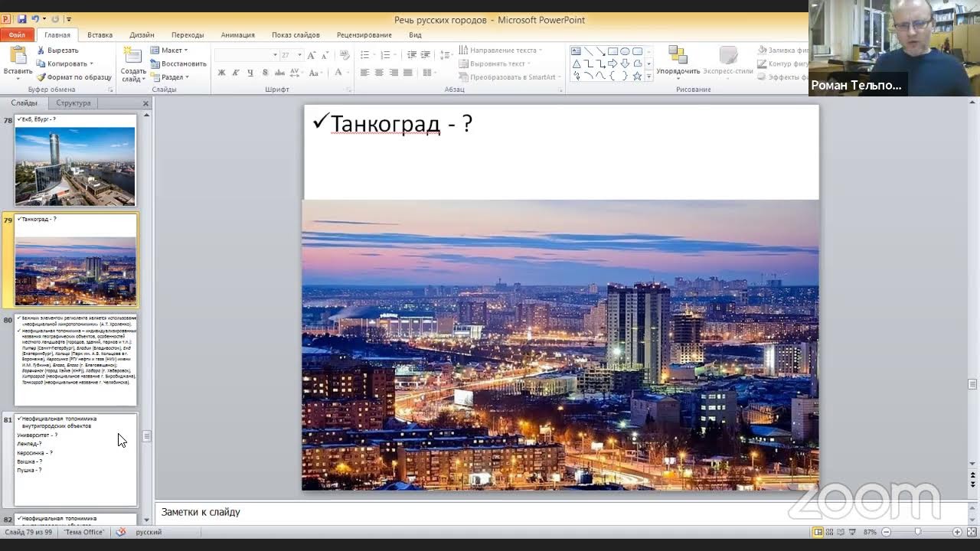
Task: Save the presentation from Quick Access toolbar
Action: tap(21, 19)
